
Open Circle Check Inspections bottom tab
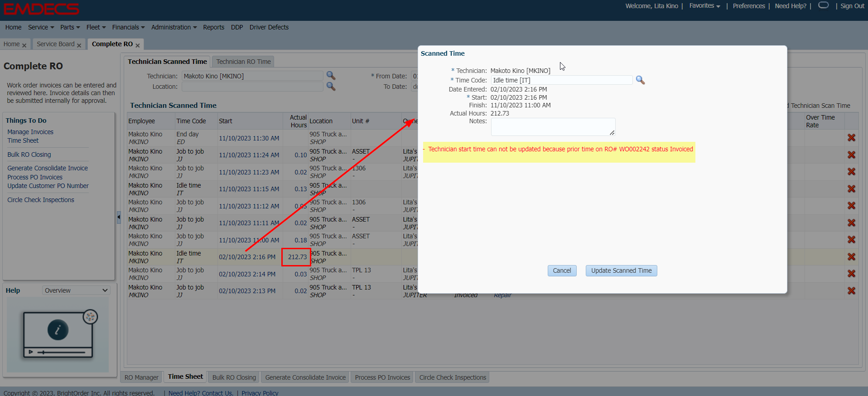pos(453,377)
